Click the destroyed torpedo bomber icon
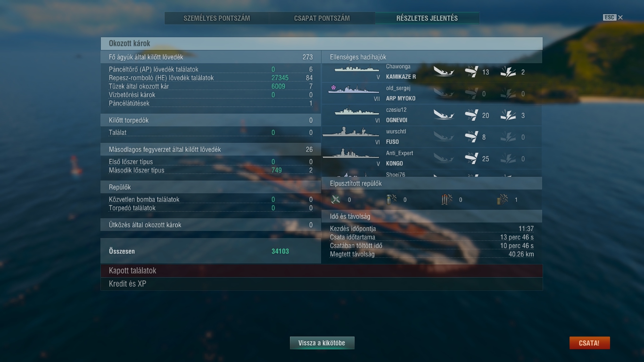Screen dimensions: 644x362 447,200
